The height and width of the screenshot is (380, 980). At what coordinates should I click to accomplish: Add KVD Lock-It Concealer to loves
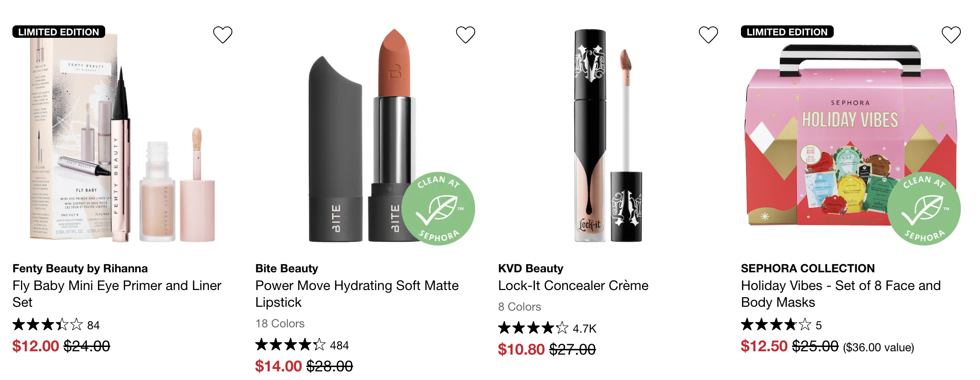pyautogui.click(x=708, y=34)
